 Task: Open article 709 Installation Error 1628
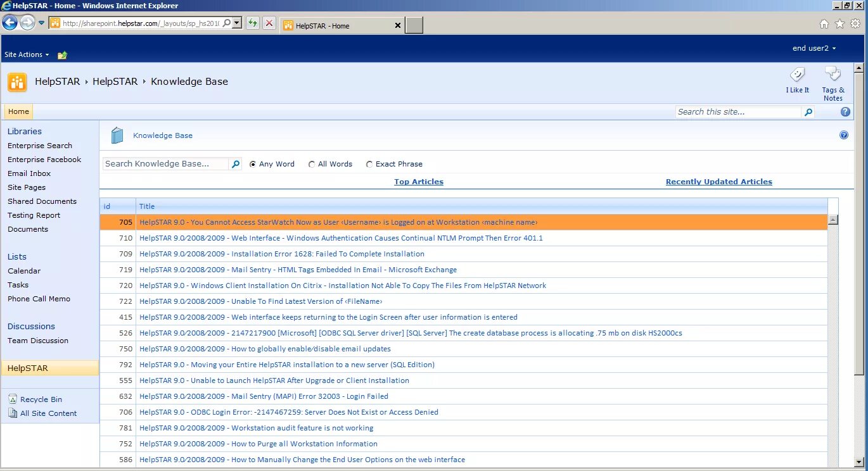pos(282,254)
